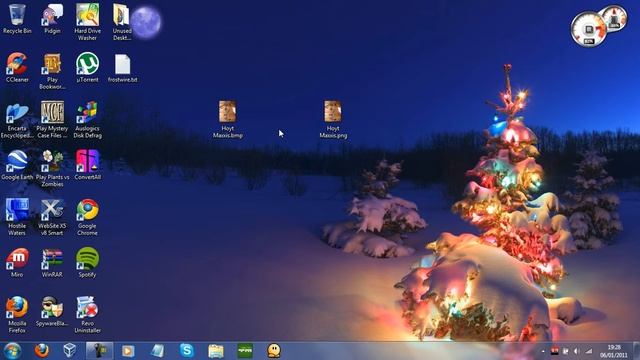Select the SpywareBlaster desktop shortcut

tap(52, 311)
